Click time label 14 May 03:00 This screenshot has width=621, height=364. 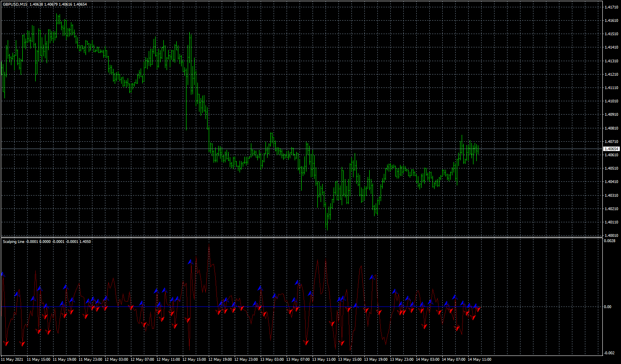pyautogui.click(x=428, y=360)
